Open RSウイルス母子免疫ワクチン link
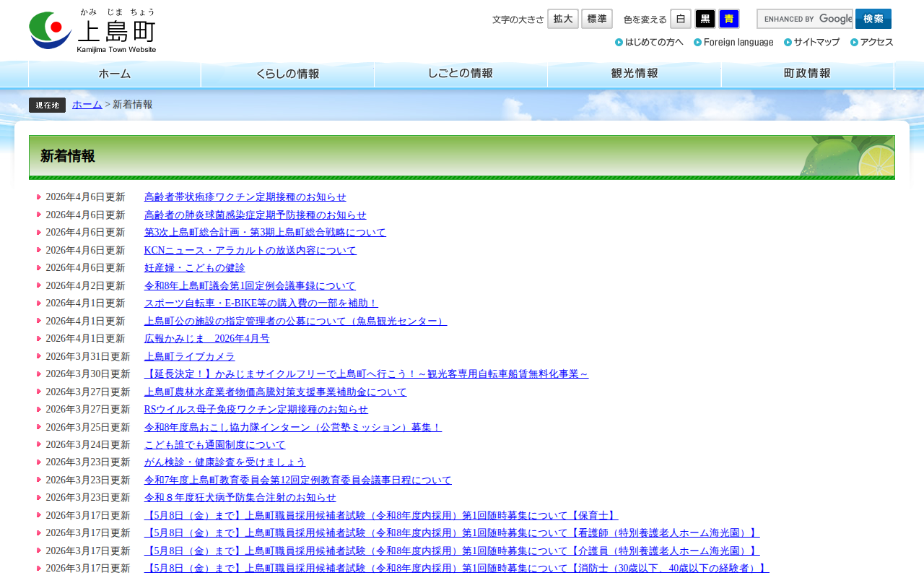The width and height of the screenshot is (924, 578). pyautogui.click(x=256, y=410)
